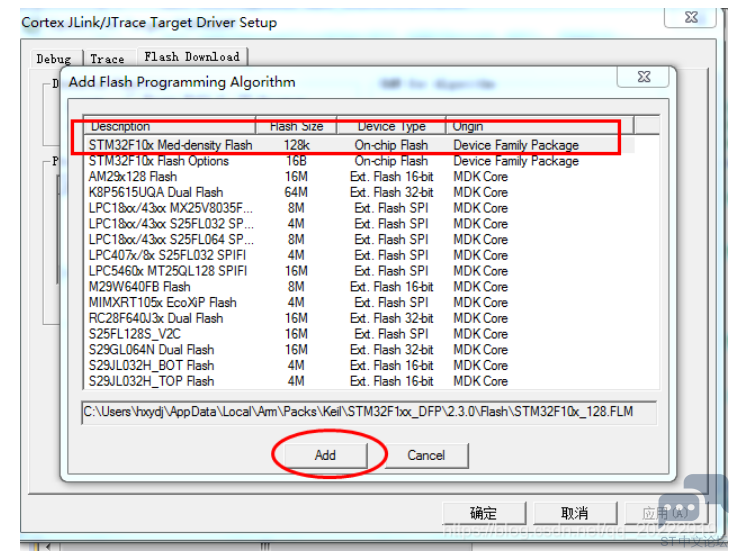Select S29GL064N Dual Flash entry
This screenshot has height=557, width=737.
click(360, 350)
